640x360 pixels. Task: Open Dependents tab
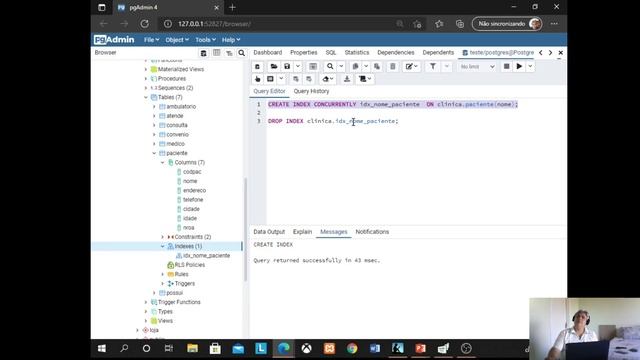(438, 53)
